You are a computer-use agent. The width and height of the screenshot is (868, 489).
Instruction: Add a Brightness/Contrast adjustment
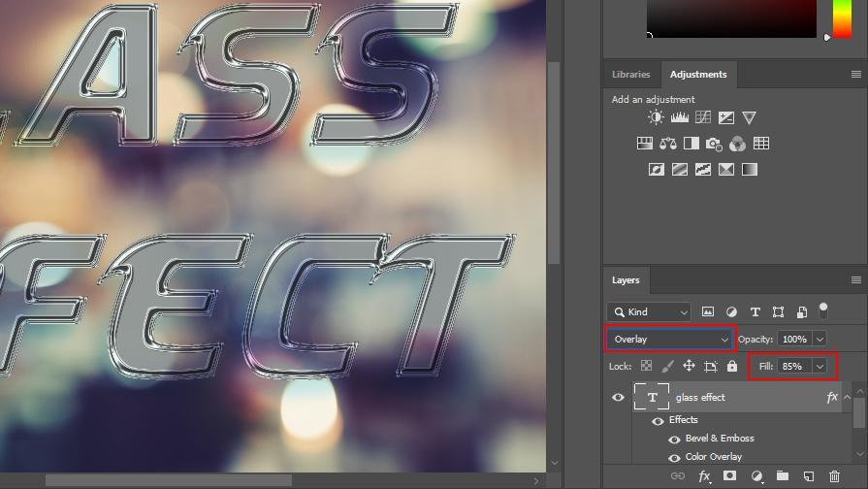pyautogui.click(x=656, y=117)
